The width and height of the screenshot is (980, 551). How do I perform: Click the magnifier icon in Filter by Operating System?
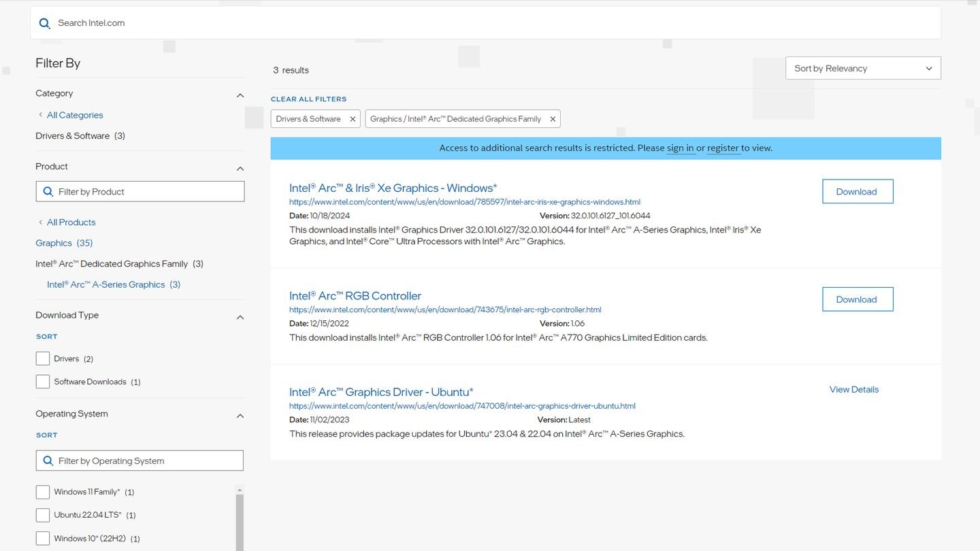click(x=48, y=461)
